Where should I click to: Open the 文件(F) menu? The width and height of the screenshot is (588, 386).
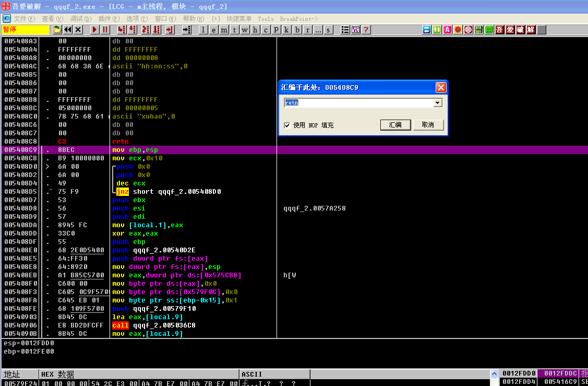coord(25,18)
